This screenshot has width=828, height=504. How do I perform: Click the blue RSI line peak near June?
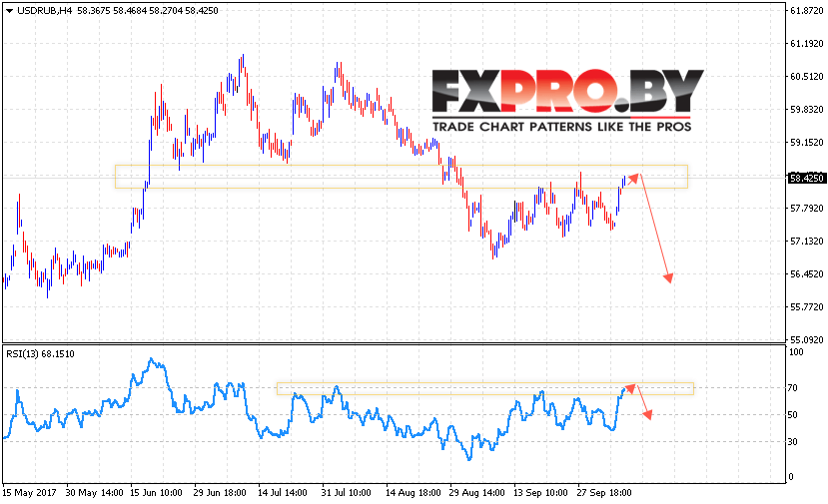152,360
